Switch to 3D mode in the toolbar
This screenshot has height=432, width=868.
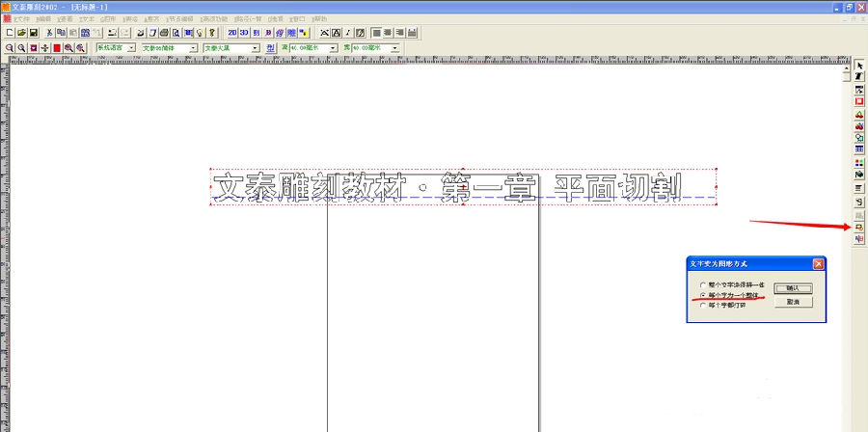[x=244, y=33]
